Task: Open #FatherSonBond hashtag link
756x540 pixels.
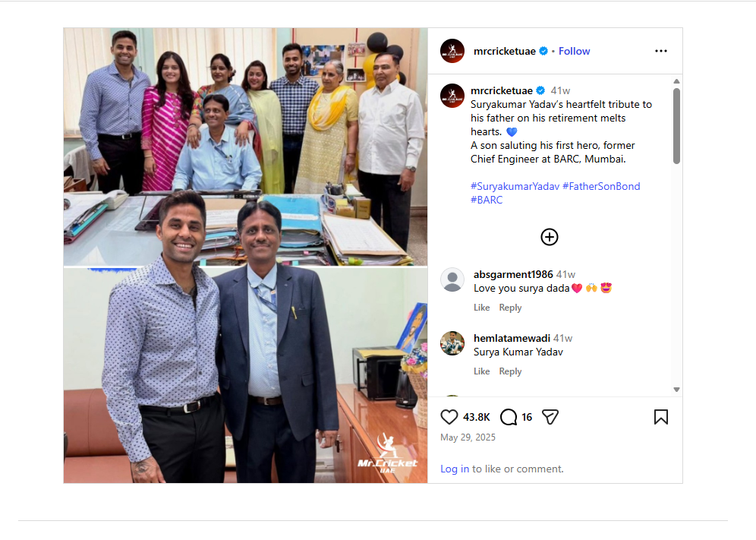Action: [x=601, y=186]
